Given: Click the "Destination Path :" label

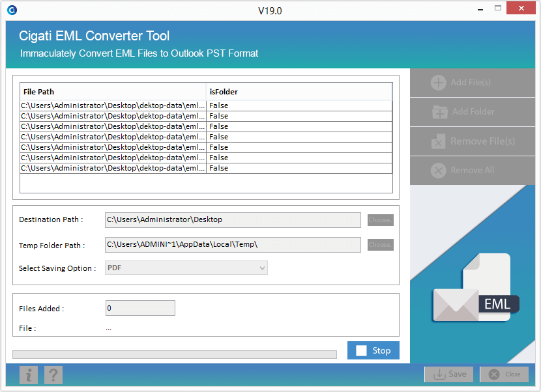Looking at the screenshot, I should click(x=51, y=219).
